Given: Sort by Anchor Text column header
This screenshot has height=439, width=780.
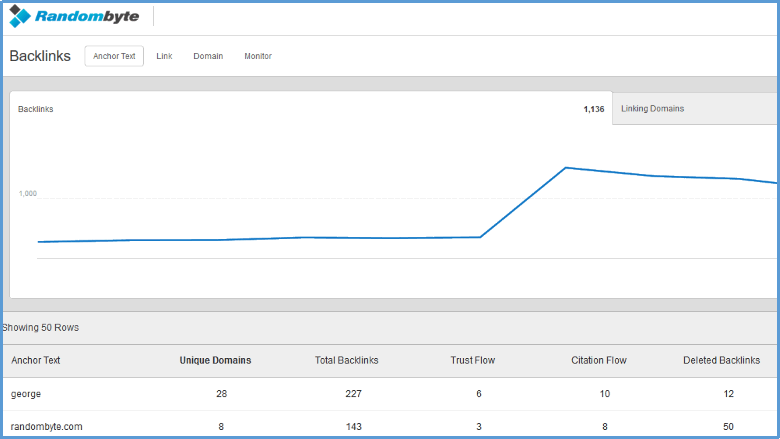Looking at the screenshot, I should tap(36, 360).
